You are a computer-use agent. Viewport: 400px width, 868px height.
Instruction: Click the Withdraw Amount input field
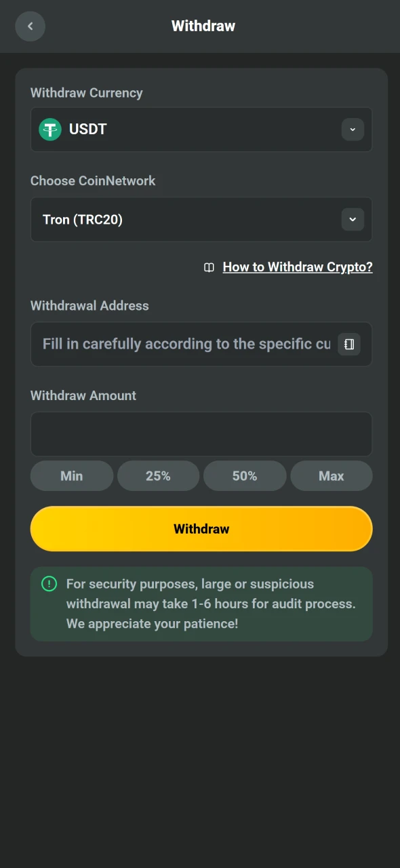coord(201,434)
